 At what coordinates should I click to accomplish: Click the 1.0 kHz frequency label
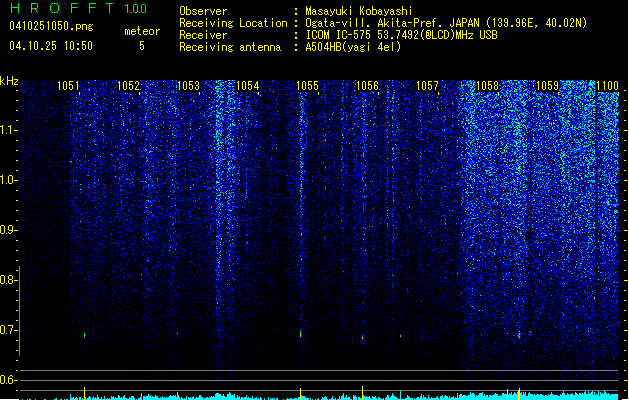[8, 180]
